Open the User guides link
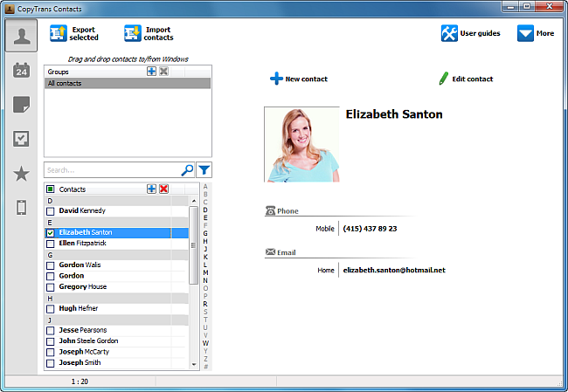568x392 pixels. (x=480, y=33)
